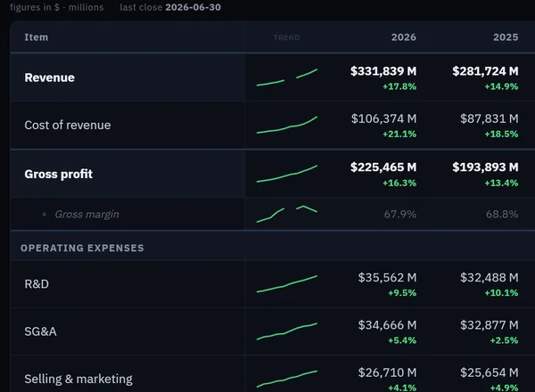This screenshot has width=535, height=392.
Task: Click the +13.4% gross profit change
Action: pyautogui.click(x=501, y=183)
